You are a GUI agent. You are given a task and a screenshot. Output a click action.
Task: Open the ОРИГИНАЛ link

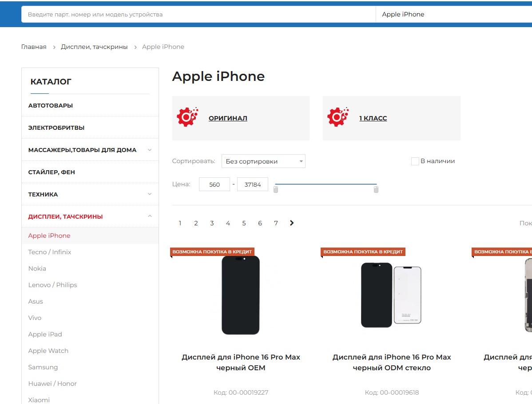pos(228,118)
